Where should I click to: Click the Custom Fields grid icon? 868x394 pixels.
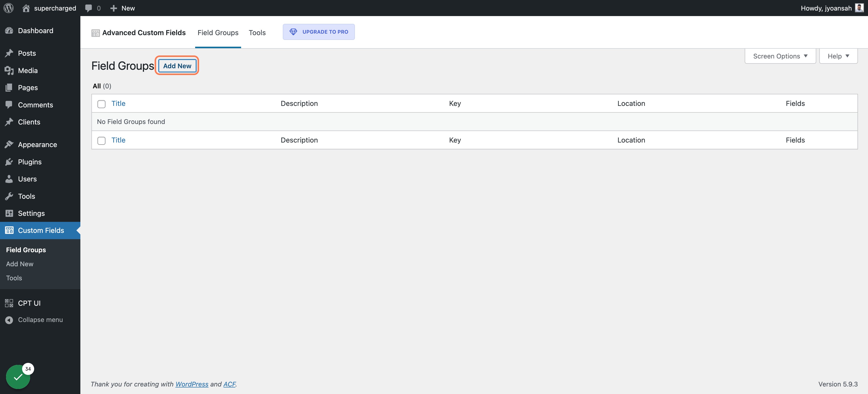(x=9, y=230)
